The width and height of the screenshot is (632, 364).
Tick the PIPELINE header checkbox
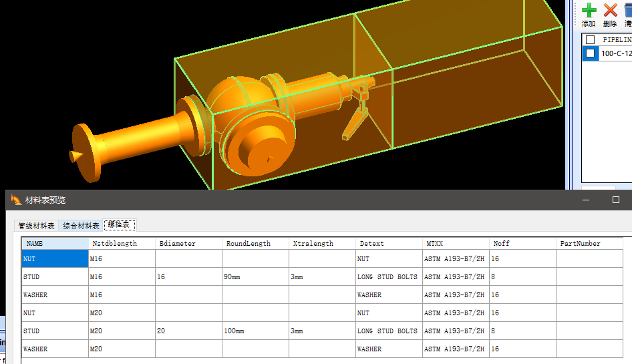590,39
